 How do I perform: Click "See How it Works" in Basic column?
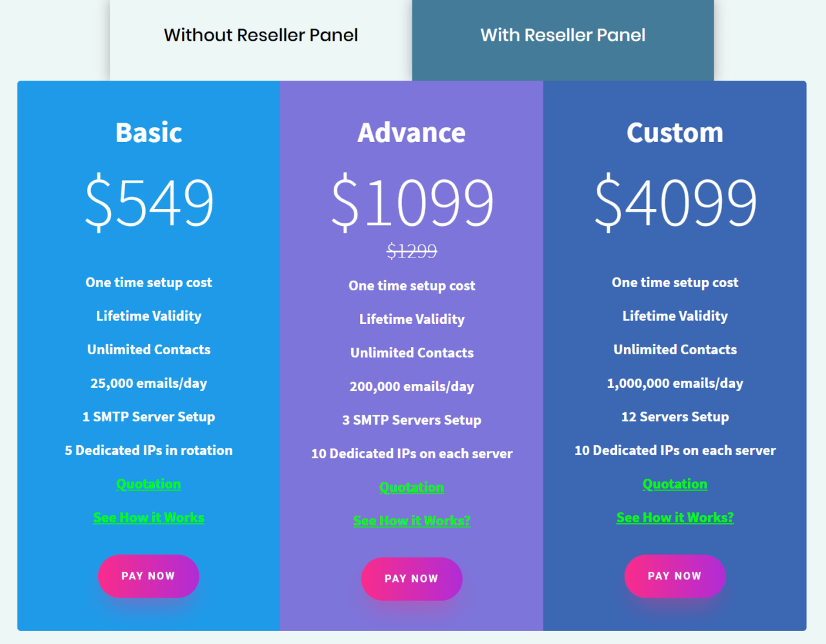click(x=148, y=517)
